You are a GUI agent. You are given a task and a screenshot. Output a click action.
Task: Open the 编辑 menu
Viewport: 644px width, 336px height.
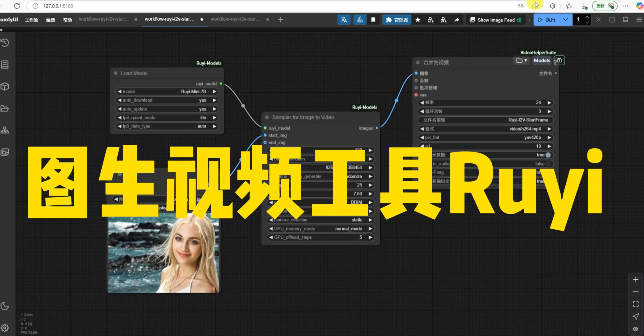(50, 20)
